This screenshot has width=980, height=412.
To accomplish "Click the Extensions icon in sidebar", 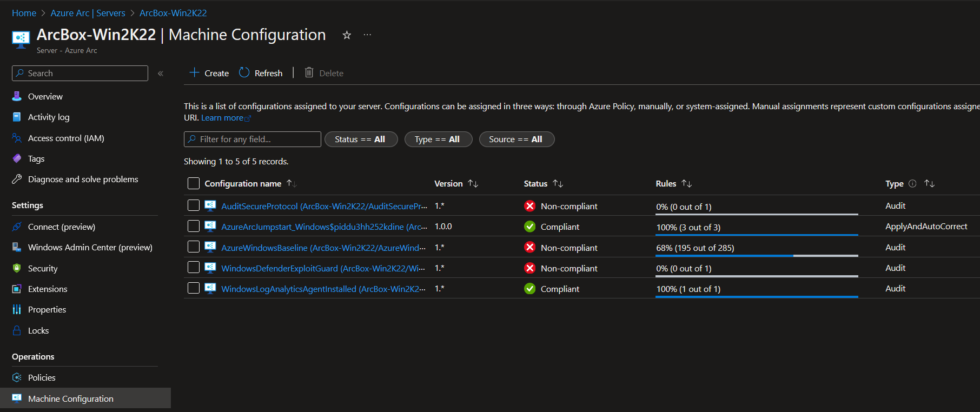I will tap(17, 289).
